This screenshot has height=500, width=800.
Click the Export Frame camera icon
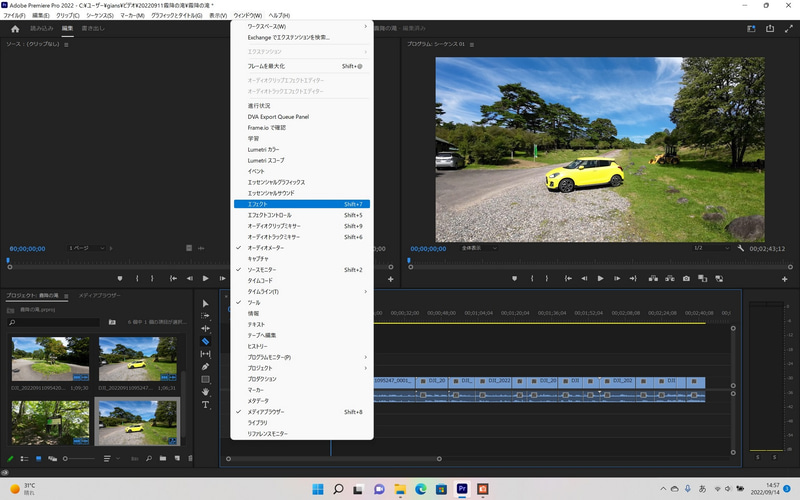686,278
